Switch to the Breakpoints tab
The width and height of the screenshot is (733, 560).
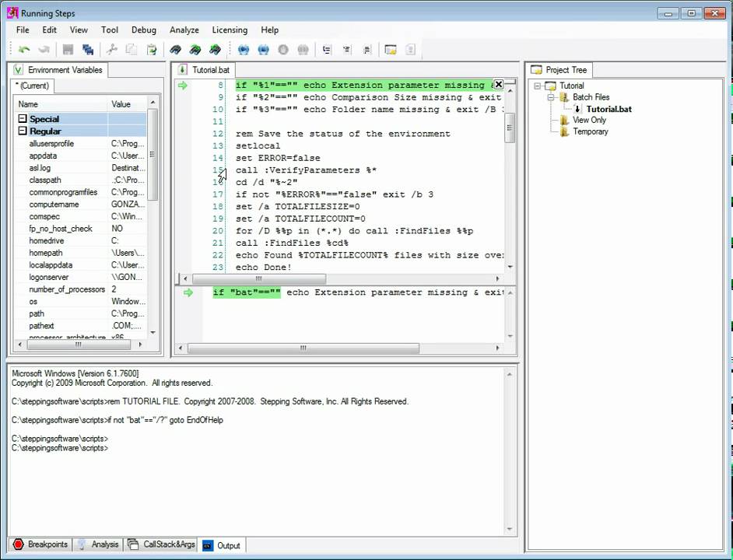pos(40,544)
